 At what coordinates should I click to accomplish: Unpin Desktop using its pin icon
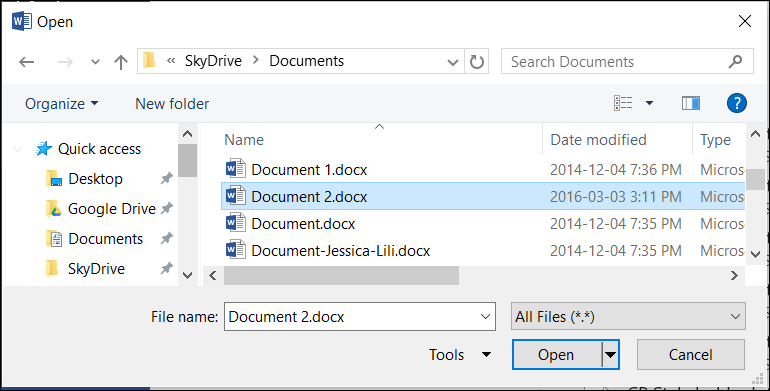coord(167,179)
